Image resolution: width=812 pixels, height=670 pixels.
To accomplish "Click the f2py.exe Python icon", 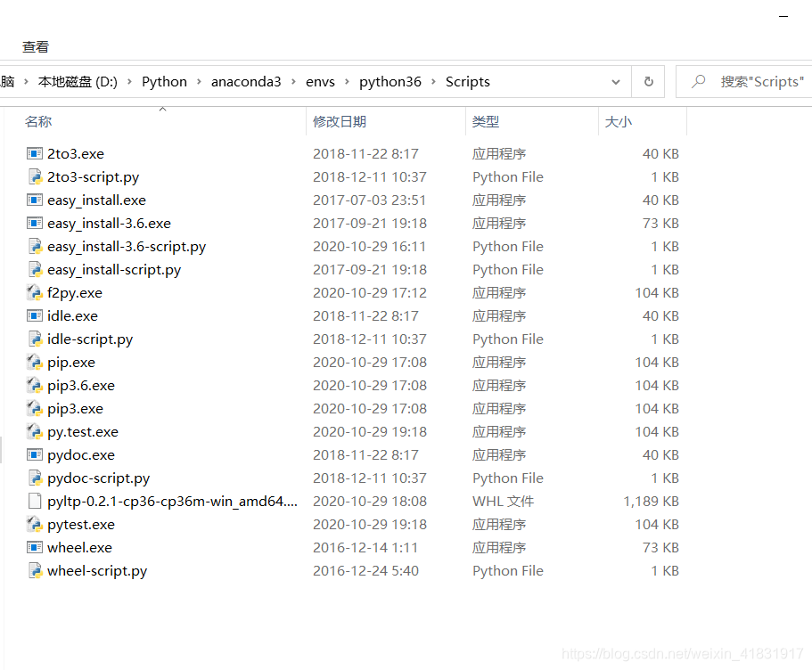I will click(x=35, y=292).
